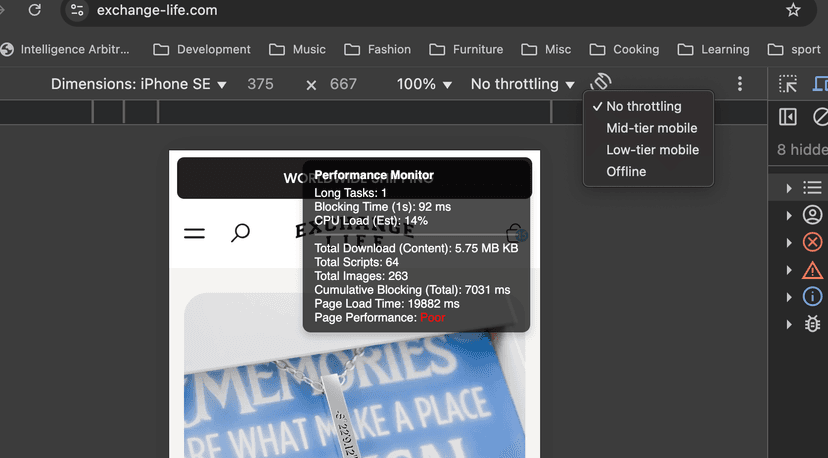Image resolution: width=828 pixels, height=458 pixels.
Task: Select the user messages person icon
Action: (x=812, y=215)
